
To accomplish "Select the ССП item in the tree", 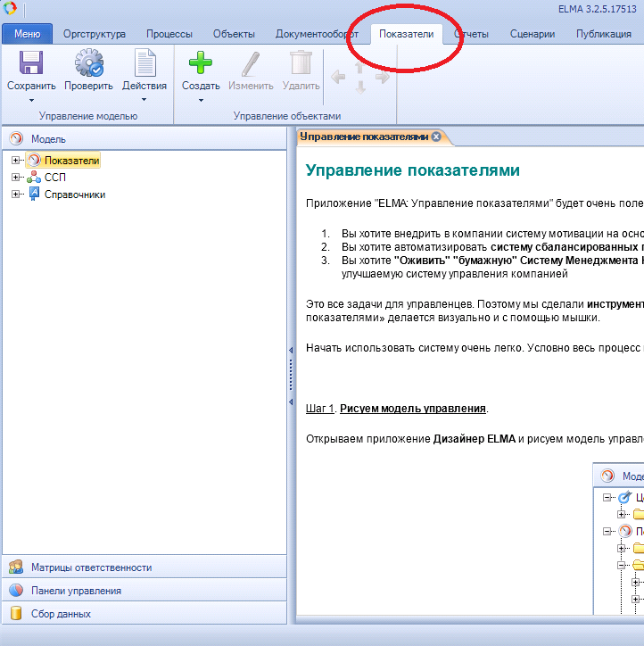I will pyautogui.click(x=55, y=178).
